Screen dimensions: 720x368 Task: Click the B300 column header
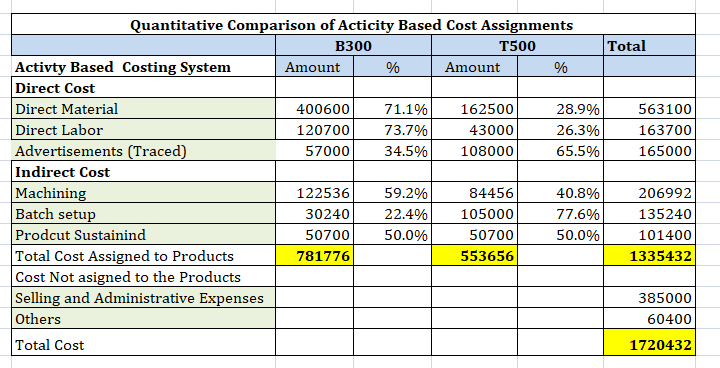353,45
